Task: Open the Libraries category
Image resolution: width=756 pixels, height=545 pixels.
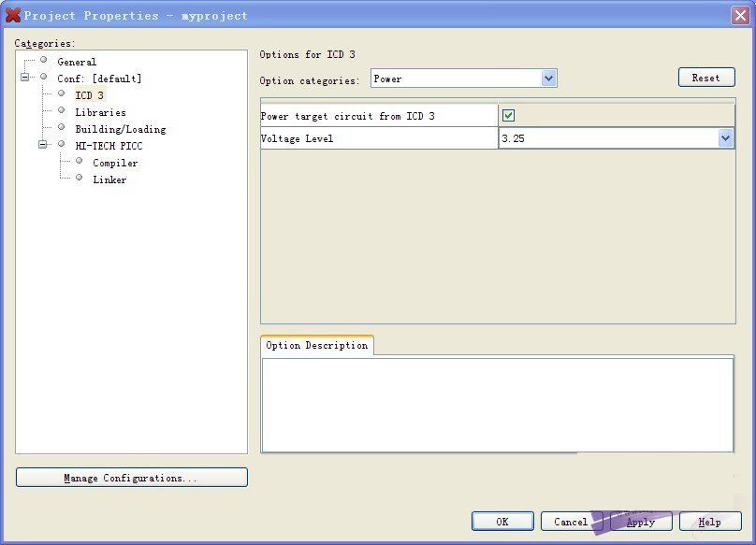Action: click(x=100, y=112)
